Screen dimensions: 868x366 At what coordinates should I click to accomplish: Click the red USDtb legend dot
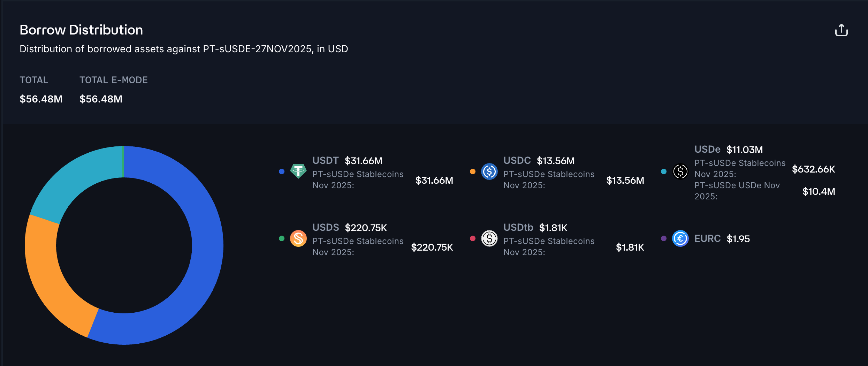pyautogui.click(x=473, y=238)
